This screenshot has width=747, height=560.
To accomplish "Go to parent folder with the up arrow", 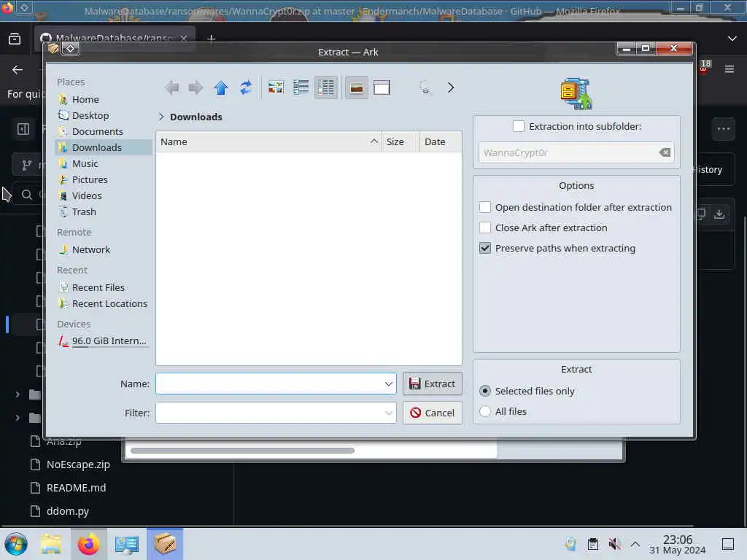I will [x=220, y=87].
